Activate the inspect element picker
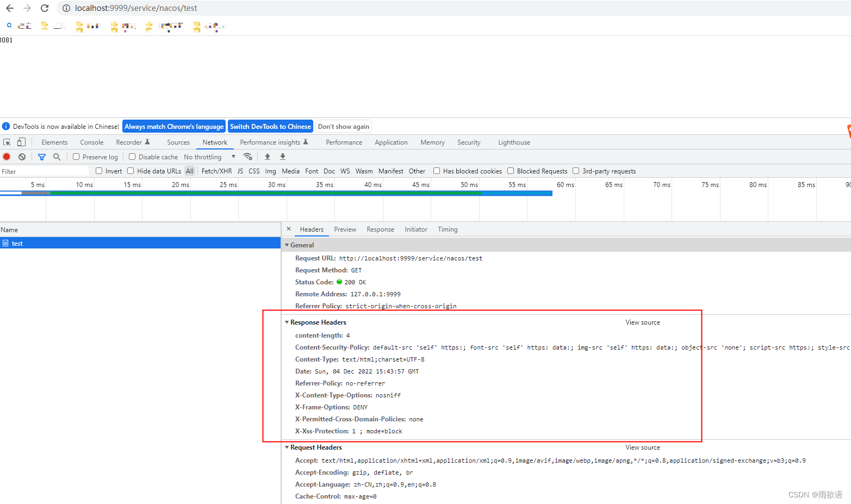851x504 pixels. pos(7,142)
